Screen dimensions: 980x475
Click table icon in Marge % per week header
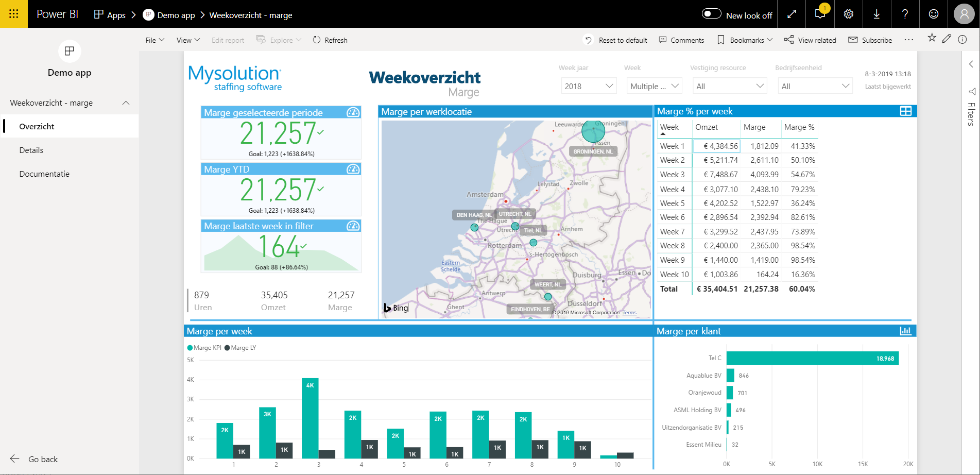pyautogui.click(x=905, y=111)
